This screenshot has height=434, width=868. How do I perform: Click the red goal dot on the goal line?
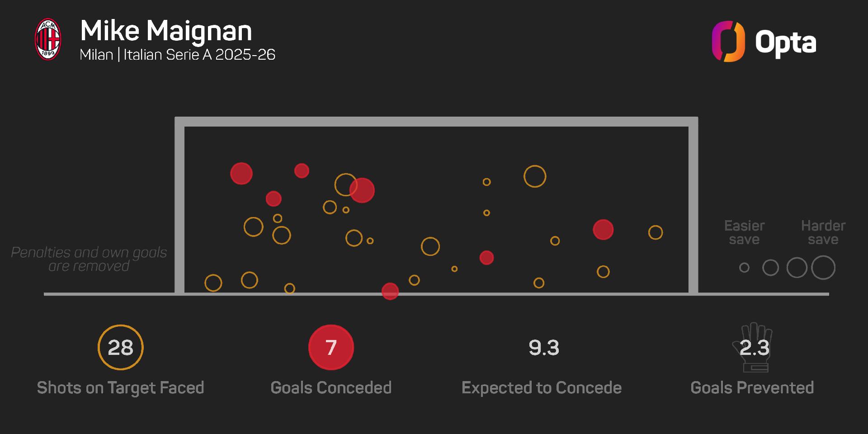[x=390, y=291]
